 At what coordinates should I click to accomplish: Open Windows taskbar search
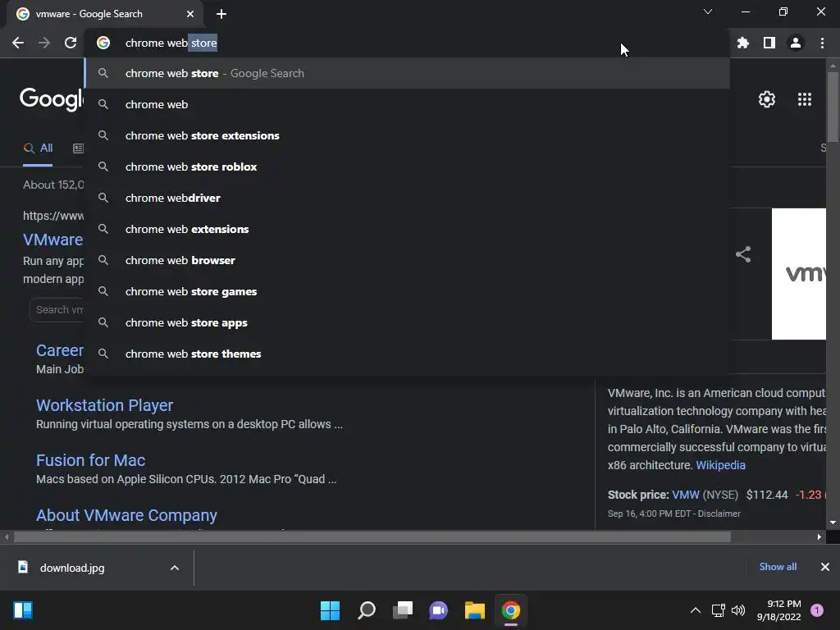tap(367, 610)
